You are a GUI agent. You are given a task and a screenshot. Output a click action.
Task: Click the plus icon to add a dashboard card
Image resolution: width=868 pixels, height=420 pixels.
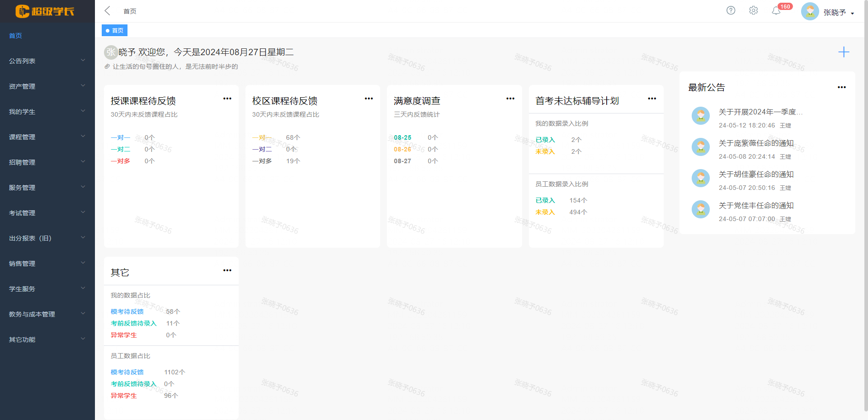pyautogui.click(x=844, y=52)
